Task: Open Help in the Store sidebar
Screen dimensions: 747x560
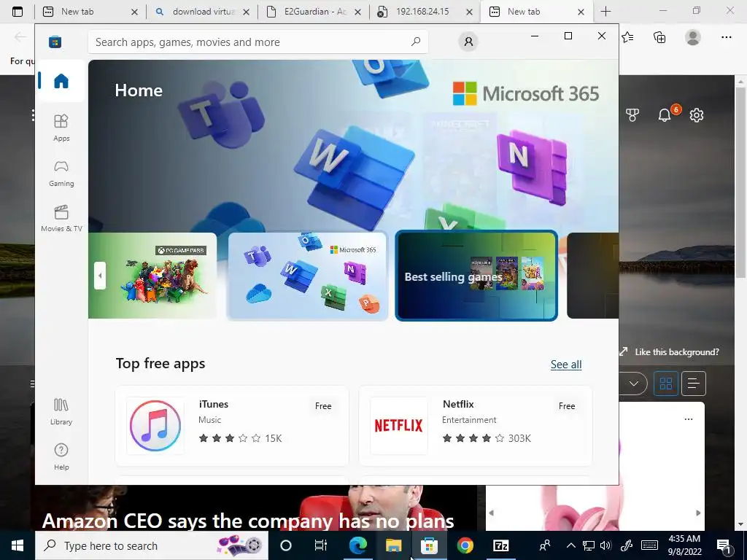Action: 61,456
